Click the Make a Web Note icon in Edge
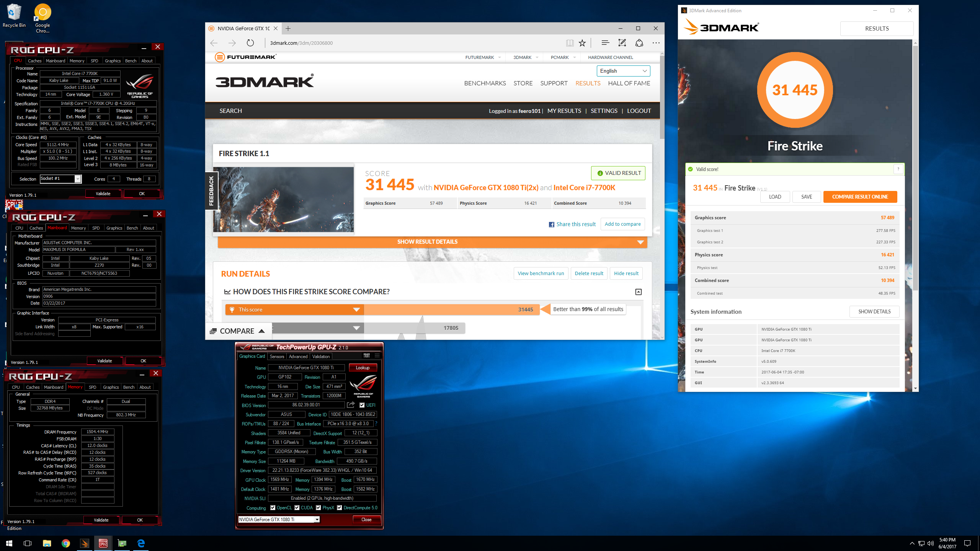Image resolution: width=980 pixels, height=551 pixels. 622,43
